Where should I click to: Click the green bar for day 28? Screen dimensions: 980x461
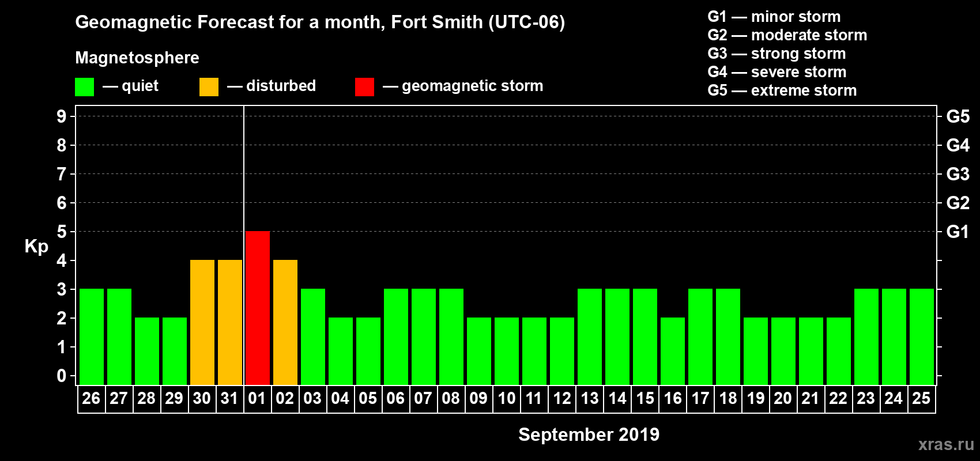click(x=147, y=351)
